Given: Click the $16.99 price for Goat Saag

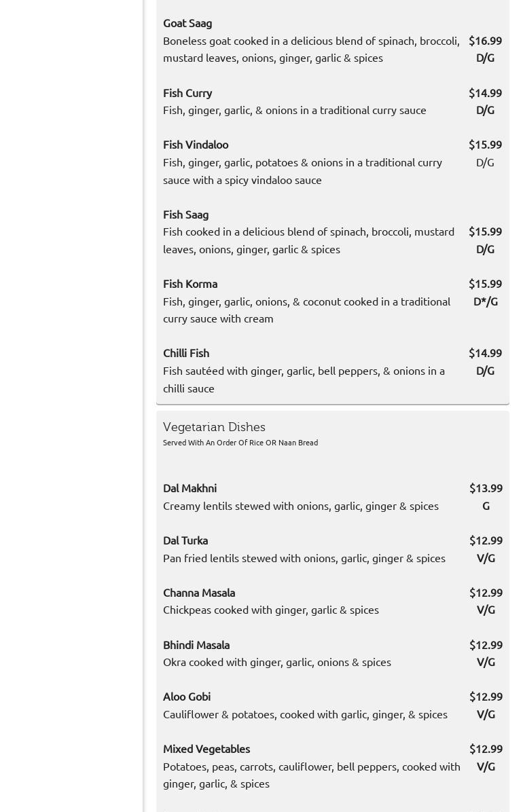Looking at the screenshot, I should (x=485, y=41).
